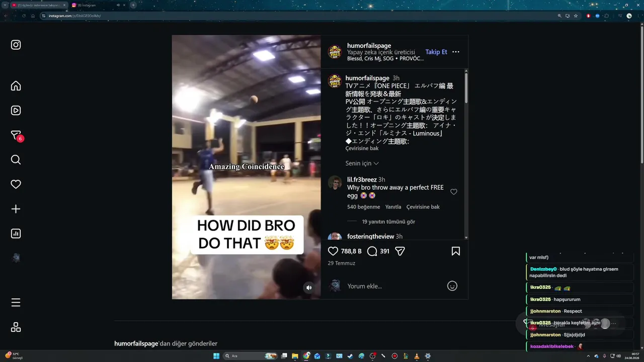Open the Search magnifier in Instagram sidebar
The width and height of the screenshot is (644, 362).
pyautogui.click(x=16, y=160)
